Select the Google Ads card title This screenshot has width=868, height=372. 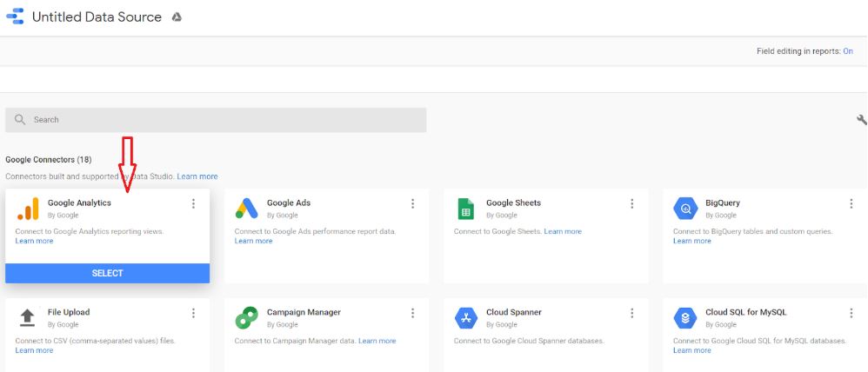[x=289, y=203]
